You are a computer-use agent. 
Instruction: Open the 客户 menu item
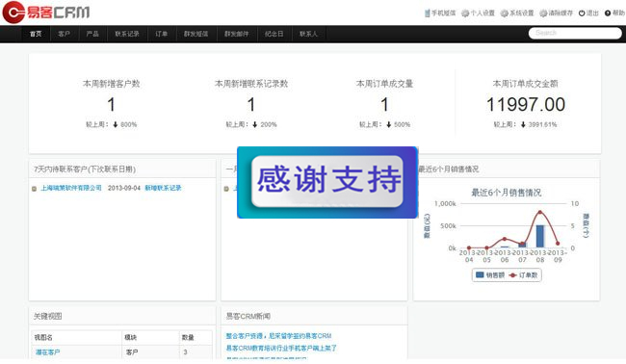tap(64, 34)
